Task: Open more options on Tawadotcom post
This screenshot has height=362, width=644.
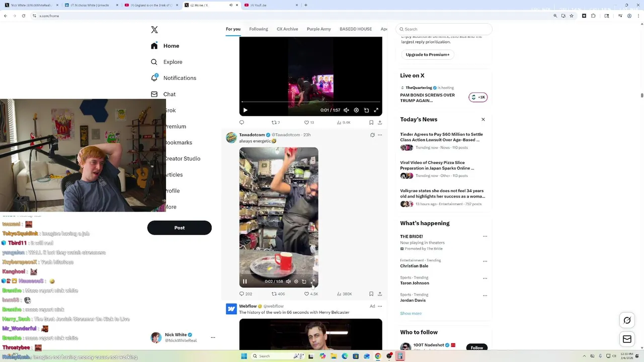Action: point(380,135)
